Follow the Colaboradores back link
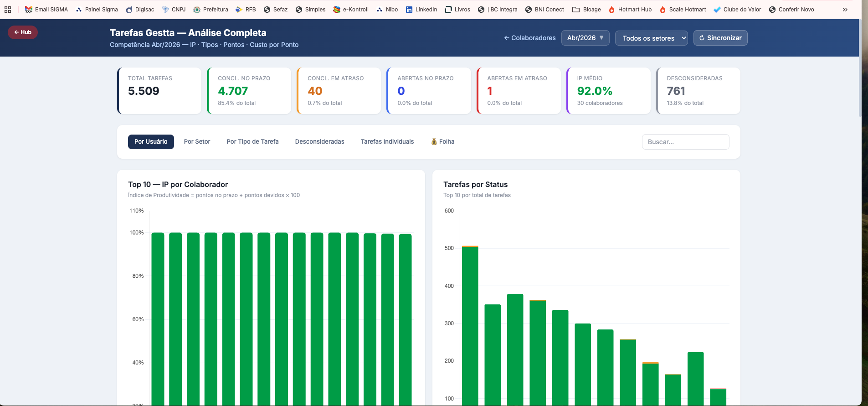This screenshot has width=868, height=406. click(529, 38)
